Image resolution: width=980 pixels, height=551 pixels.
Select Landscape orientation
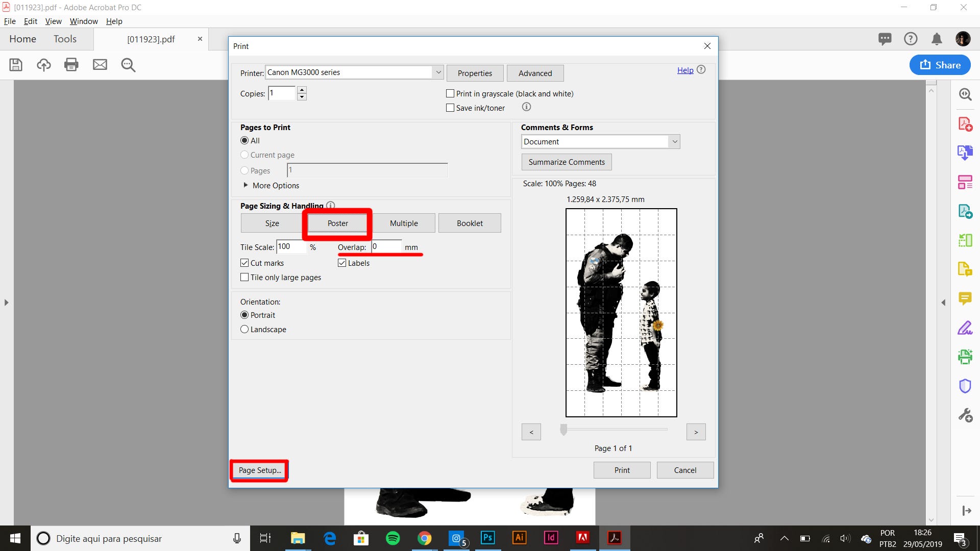point(244,330)
